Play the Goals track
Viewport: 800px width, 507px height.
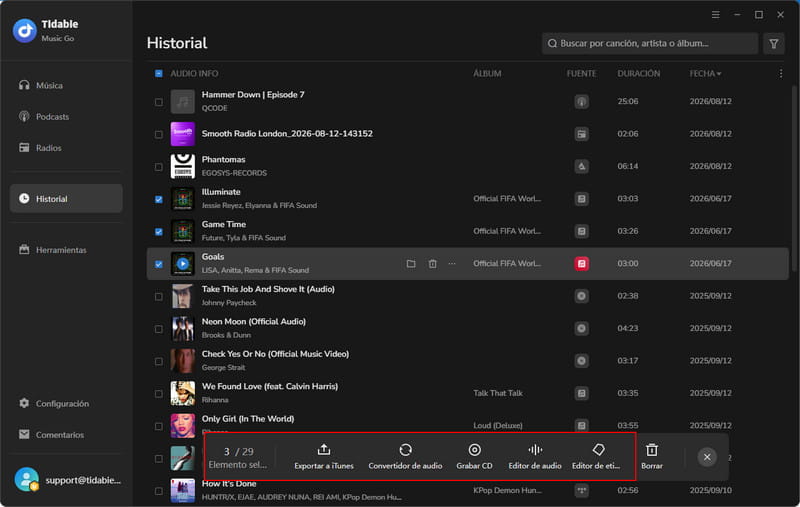coord(183,264)
